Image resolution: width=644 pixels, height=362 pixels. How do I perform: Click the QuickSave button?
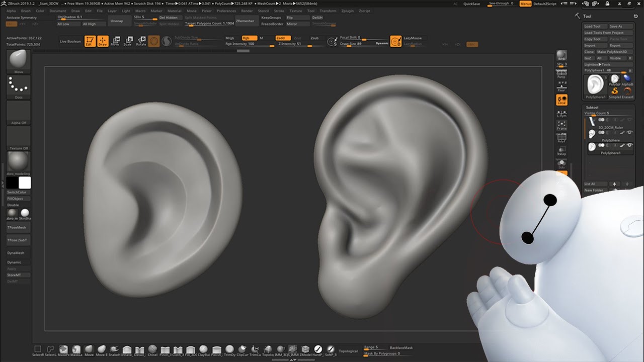coord(471,4)
